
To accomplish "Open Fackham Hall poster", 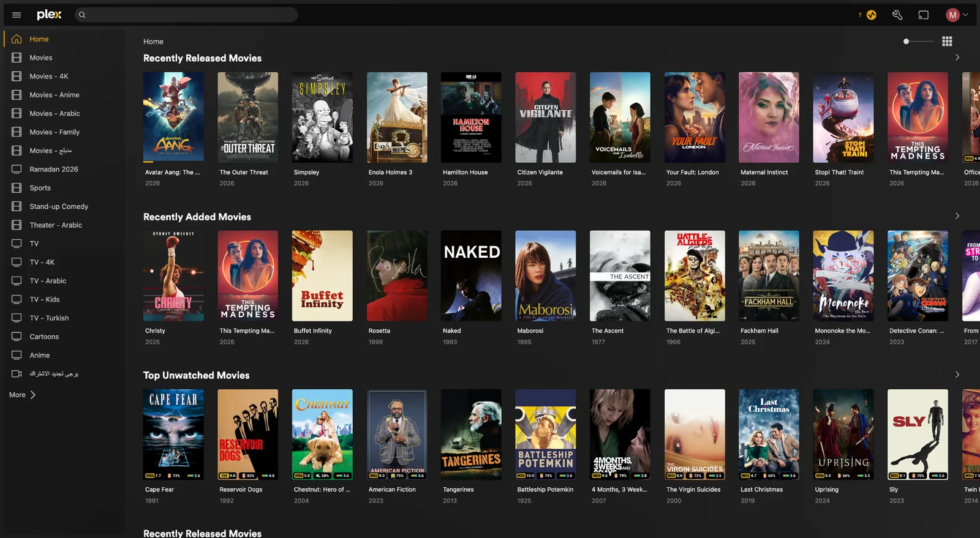I will (x=769, y=276).
